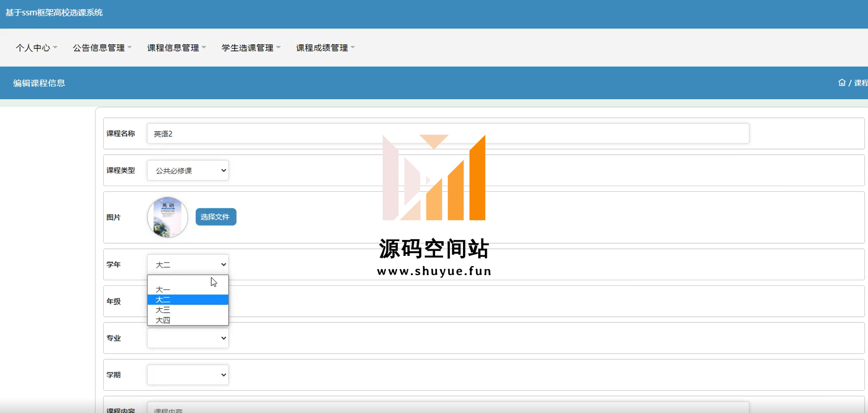Open the 专业 dropdown
This screenshot has height=413, width=868.
click(x=188, y=338)
